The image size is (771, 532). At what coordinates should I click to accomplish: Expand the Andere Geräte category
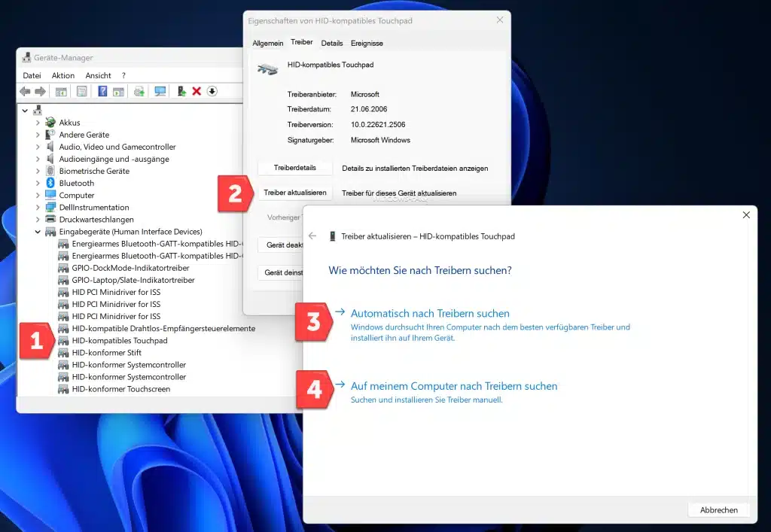pos(38,135)
